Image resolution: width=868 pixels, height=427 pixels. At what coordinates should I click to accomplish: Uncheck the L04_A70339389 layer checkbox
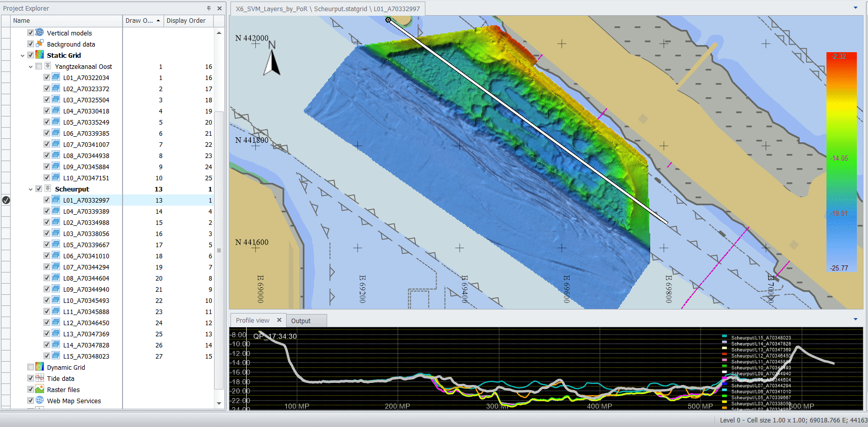click(x=47, y=211)
